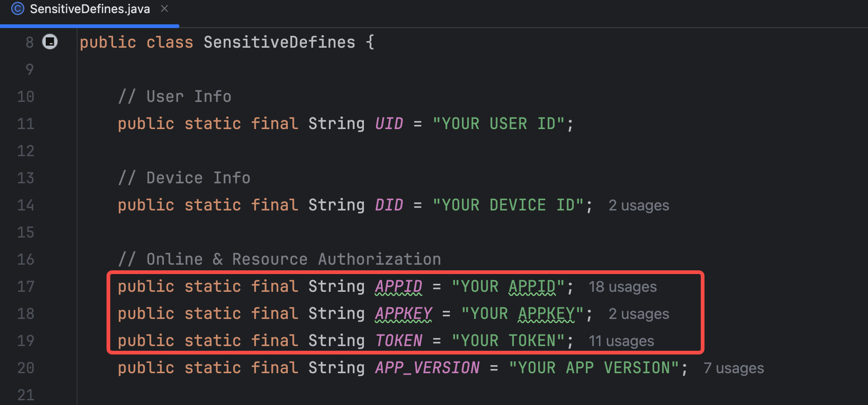Click the Java class icon in tab
Screen dimensions: 868x405
pos(18,8)
